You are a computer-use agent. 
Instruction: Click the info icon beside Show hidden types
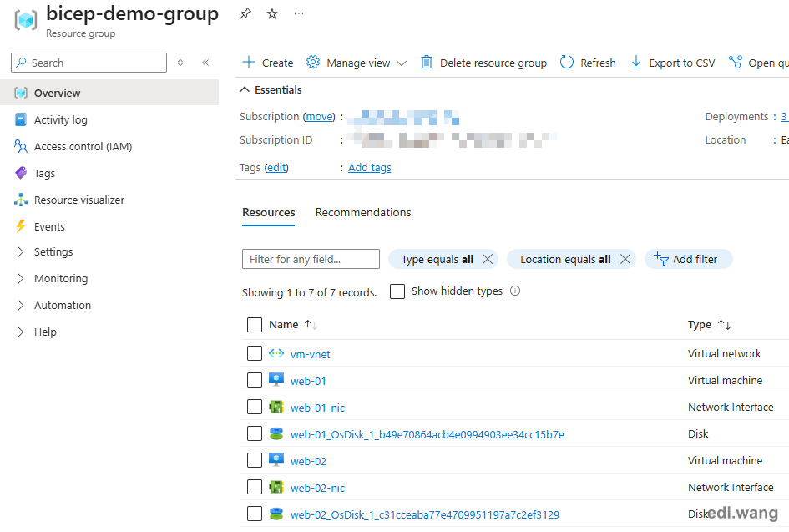(x=515, y=291)
